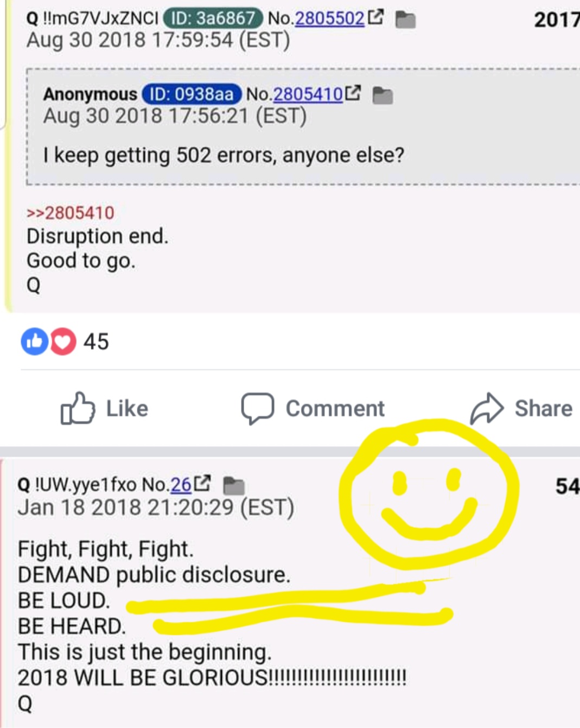Select the blue ID: 0938aa badge
The image size is (580, 728).
(x=192, y=94)
